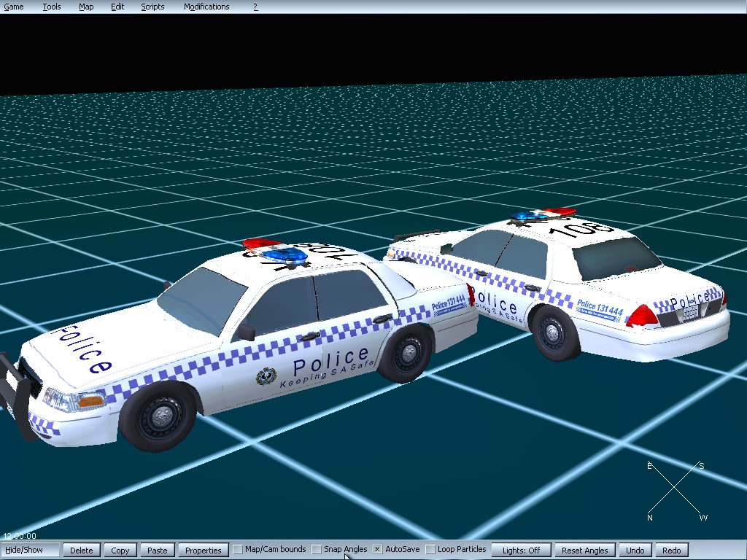Click the Redo button
Viewport: 747px width, 560px height.
pos(672,550)
